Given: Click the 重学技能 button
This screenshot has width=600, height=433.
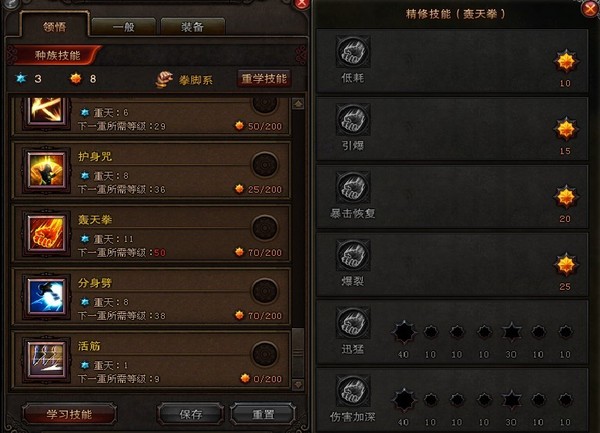Looking at the screenshot, I should coord(264,79).
